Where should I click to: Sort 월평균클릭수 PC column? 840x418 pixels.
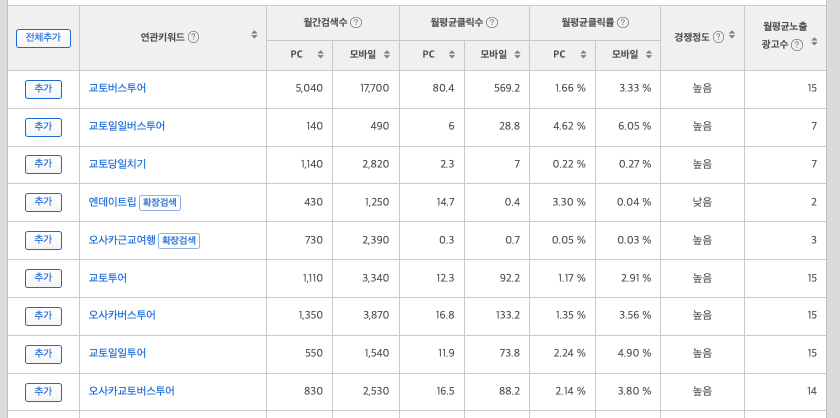(x=452, y=54)
